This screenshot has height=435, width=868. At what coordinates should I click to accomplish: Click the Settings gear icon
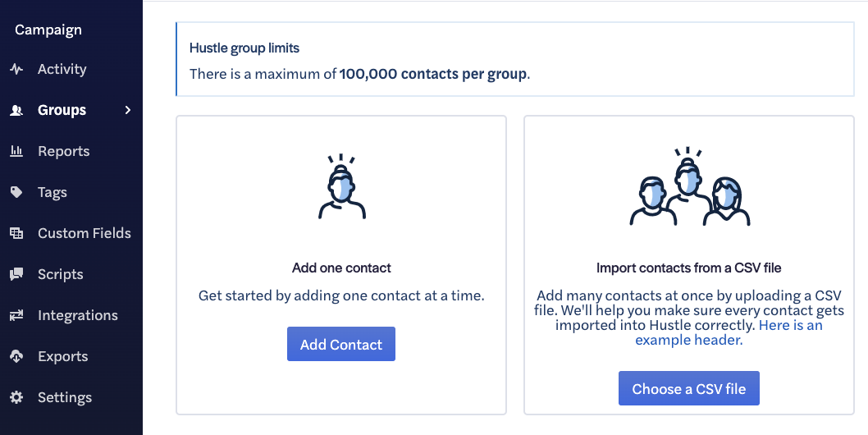pyautogui.click(x=16, y=397)
